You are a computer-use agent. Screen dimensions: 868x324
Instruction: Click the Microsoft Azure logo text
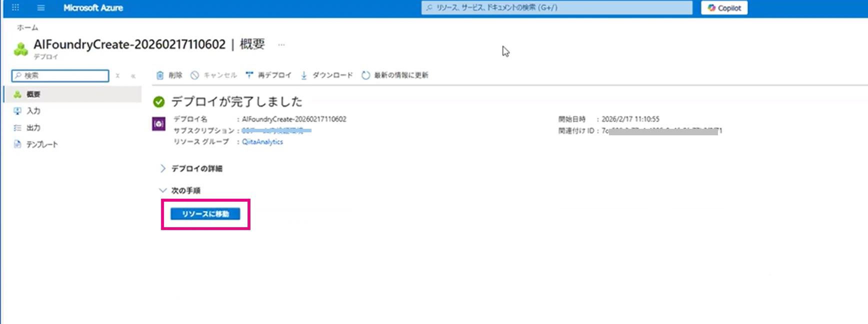tap(93, 7)
